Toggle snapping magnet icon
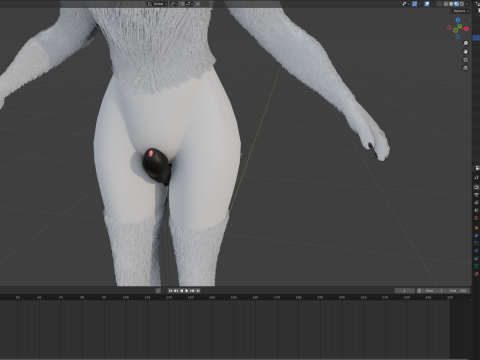Viewport: 480px width, 360px height. pos(182,4)
